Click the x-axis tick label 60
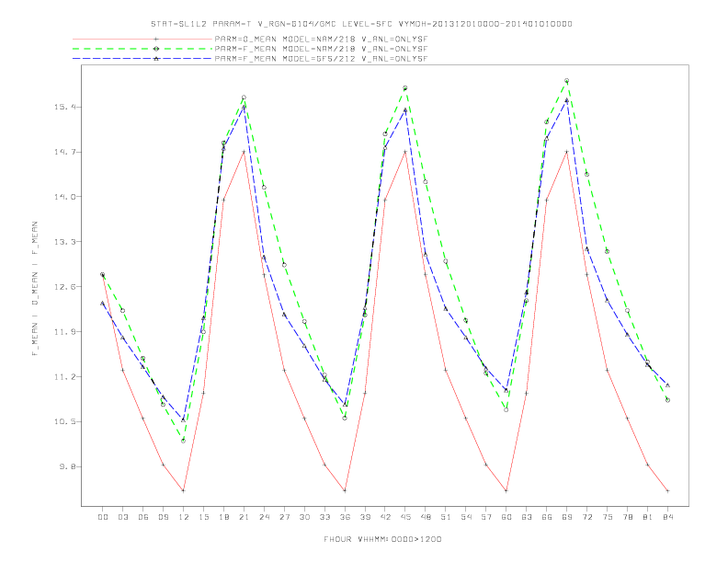Viewport: 728px width, 563px height. click(x=506, y=517)
